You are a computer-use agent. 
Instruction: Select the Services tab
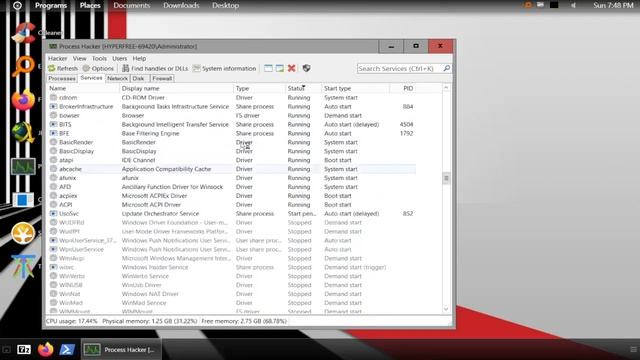tap(91, 78)
